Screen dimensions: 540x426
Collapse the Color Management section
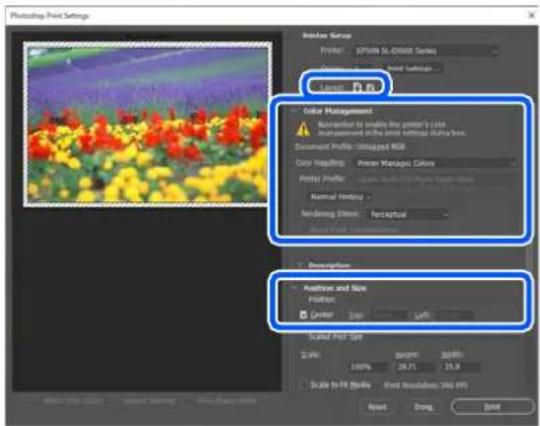(294, 111)
